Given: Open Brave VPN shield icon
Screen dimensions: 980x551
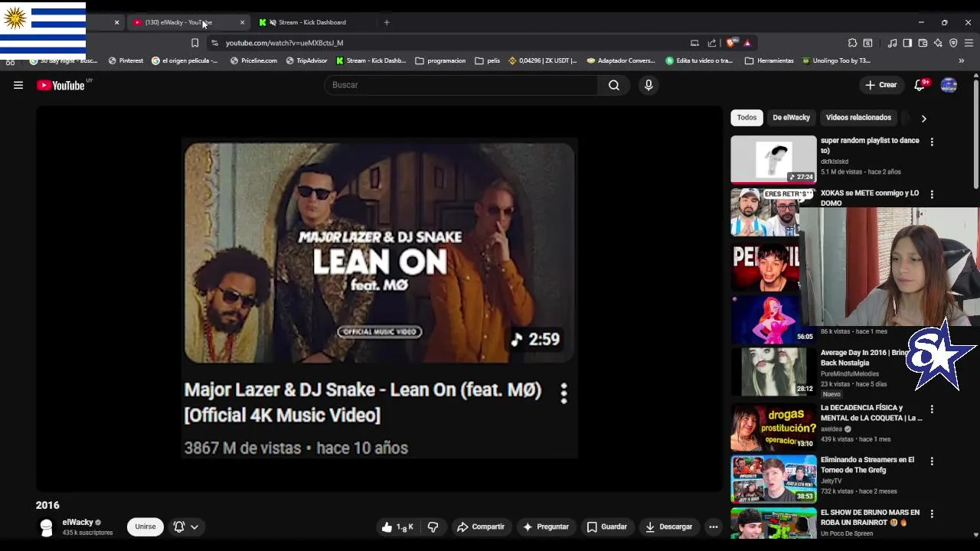Looking at the screenshot, I should (953, 43).
